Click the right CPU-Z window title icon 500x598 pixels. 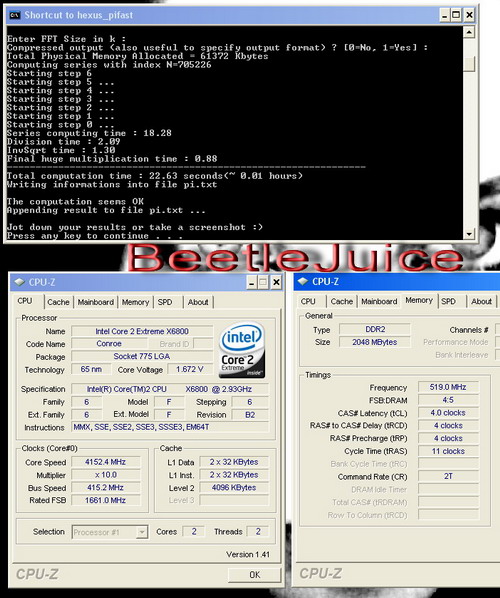303,281
